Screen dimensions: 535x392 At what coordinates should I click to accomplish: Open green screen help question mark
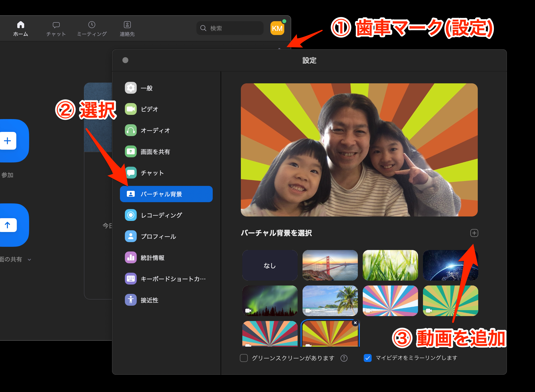[x=344, y=358]
